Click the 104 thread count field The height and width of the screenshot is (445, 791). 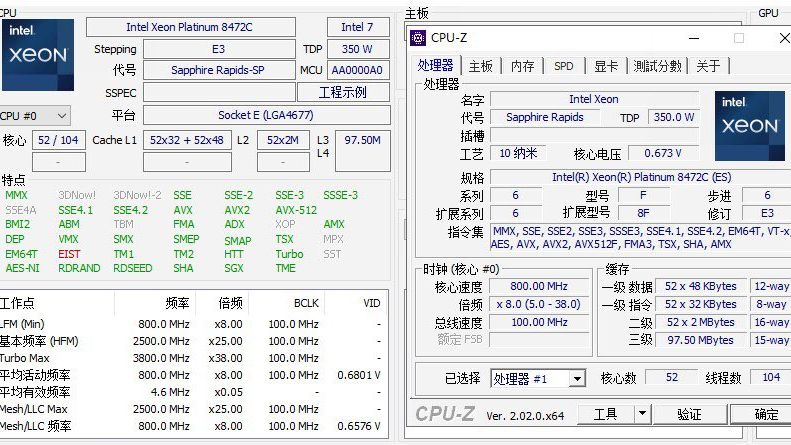click(770, 377)
